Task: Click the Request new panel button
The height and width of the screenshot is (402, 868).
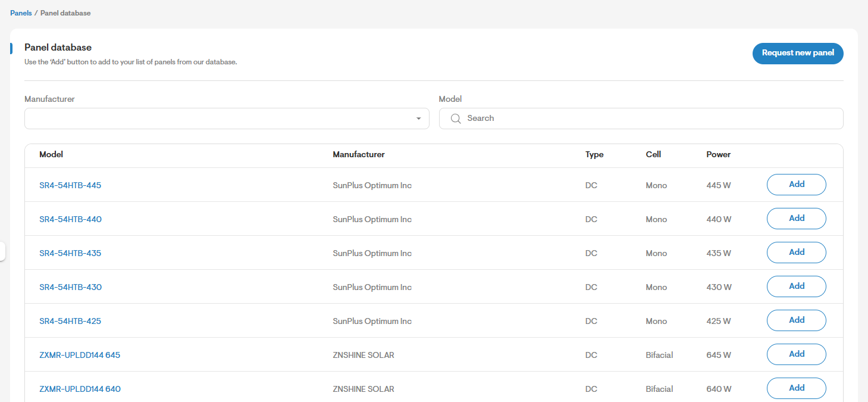Action: [x=798, y=53]
